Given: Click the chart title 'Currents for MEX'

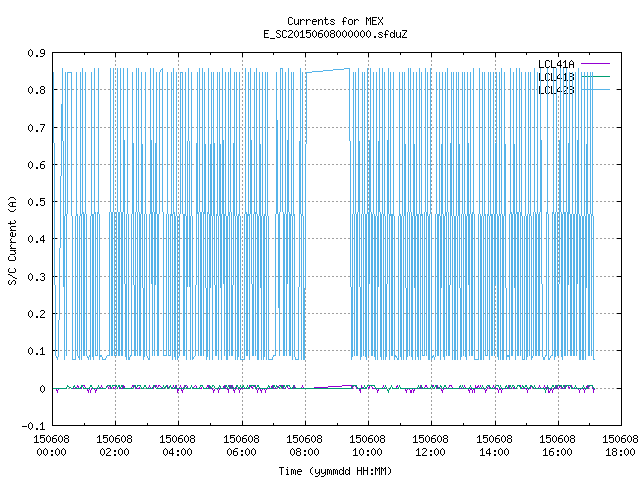Looking at the screenshot, I should 335,21.
